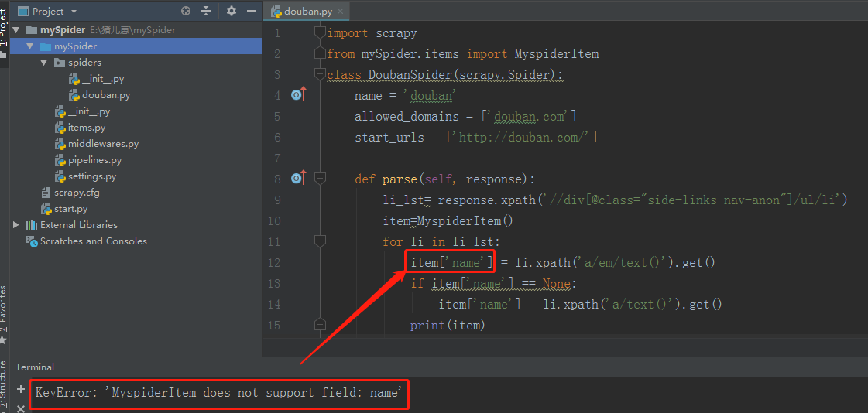868x413 pixels.
Task: Click the Python file icon on douban.py tab
Action: [276, 12]
